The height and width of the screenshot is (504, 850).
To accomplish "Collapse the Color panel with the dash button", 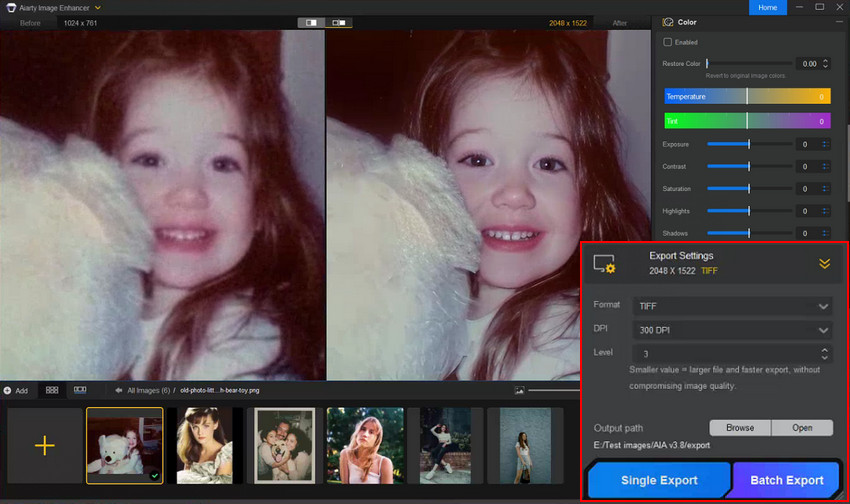I will 839,22.
